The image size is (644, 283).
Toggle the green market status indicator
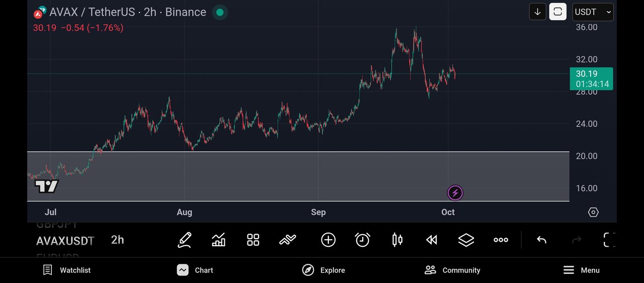pyautogui.click(x=220, y=12)
